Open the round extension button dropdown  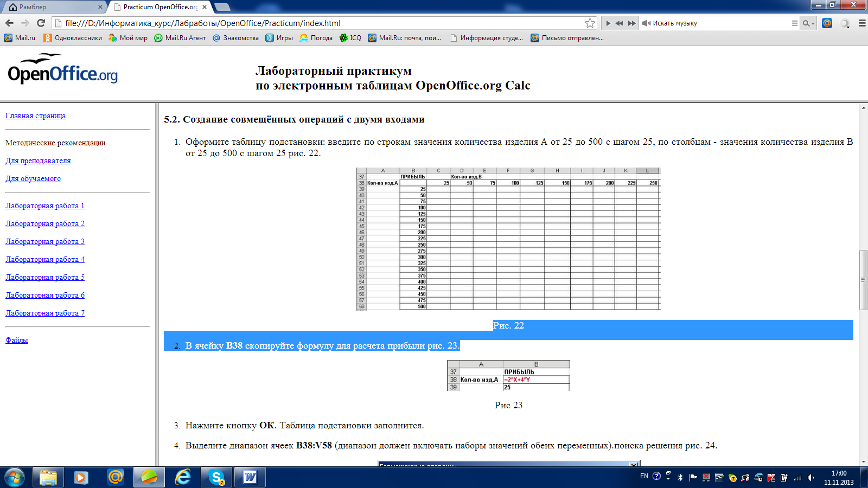pyautogui.click(x=845, y=23)
